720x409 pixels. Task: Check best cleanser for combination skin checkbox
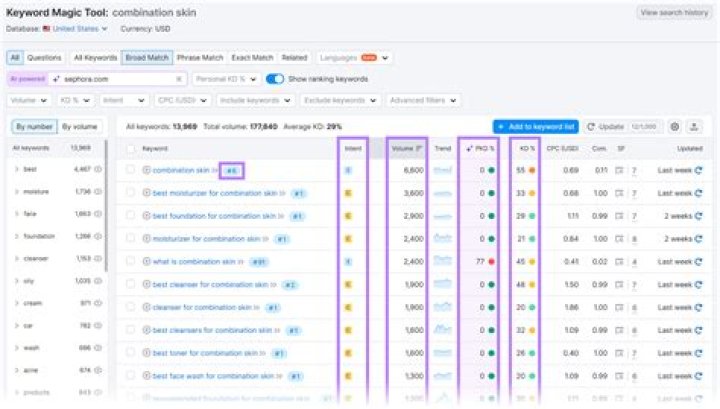click(131, 284)
